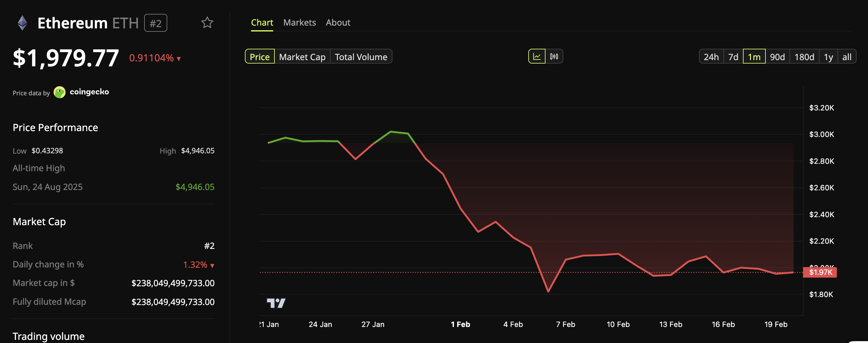Click the 1 Feb point on the chart
This screenshot has height=343, width=868.
[460, 324]
